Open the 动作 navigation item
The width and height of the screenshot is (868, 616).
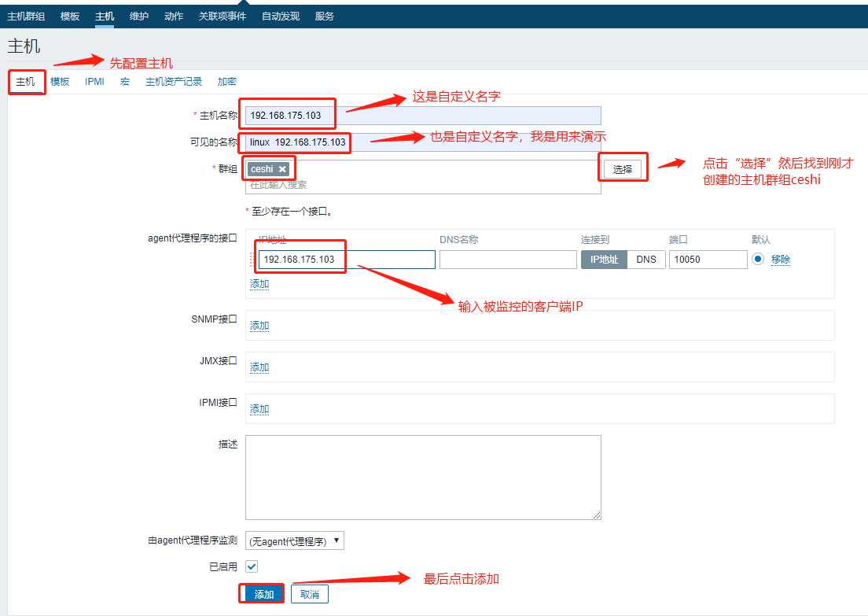(x=174, y=16)
